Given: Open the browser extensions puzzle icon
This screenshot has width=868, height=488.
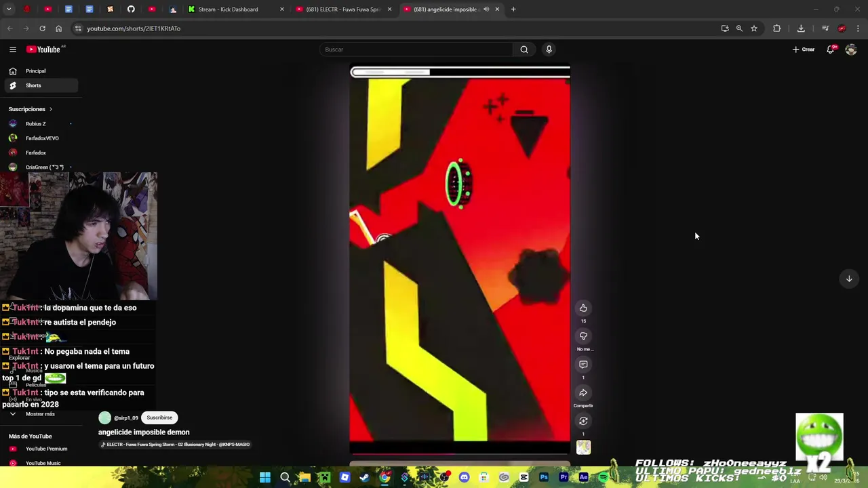Looking at the screenshot, I should (776, 28).
